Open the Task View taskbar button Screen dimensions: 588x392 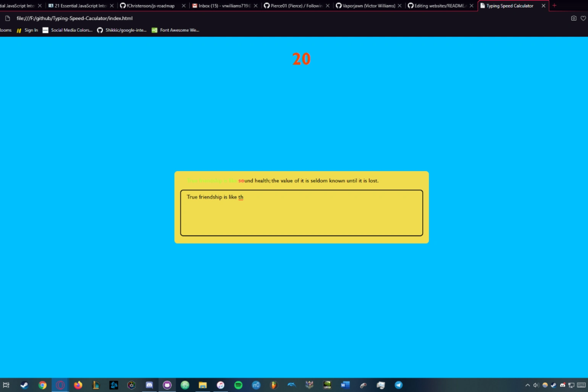(x=6, y=385)
